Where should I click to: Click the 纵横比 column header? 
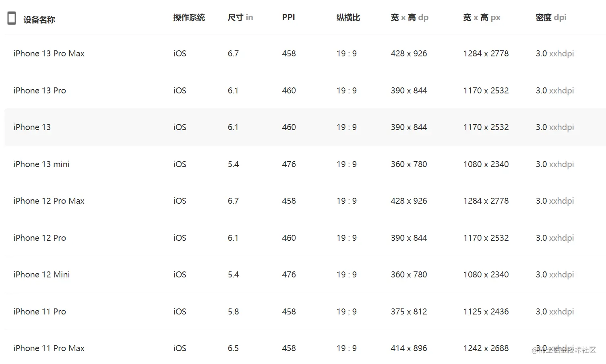[348, 17]
